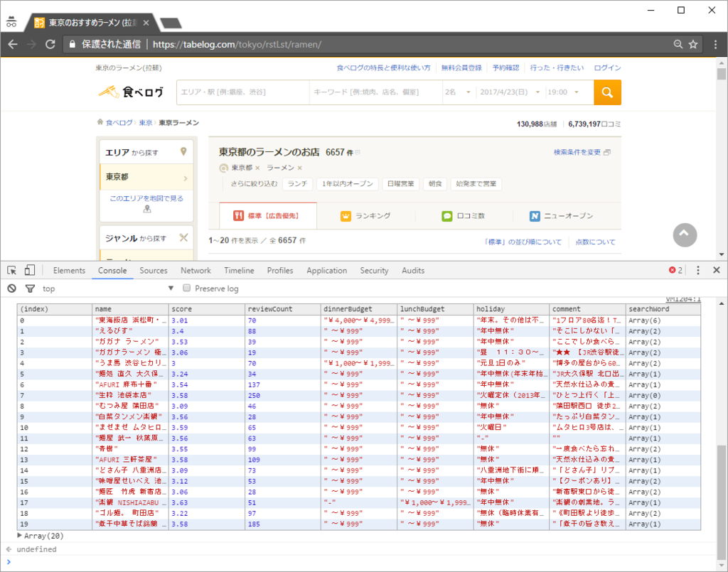Switch to the Network tab
This screenshot has height=572, width=728.
[x=196, y=271]
